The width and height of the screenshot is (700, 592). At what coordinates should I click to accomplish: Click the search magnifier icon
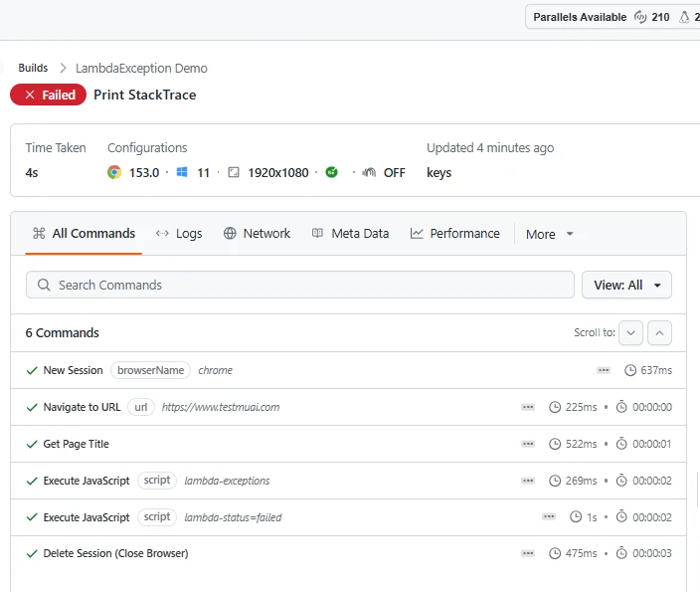(44, 285)
